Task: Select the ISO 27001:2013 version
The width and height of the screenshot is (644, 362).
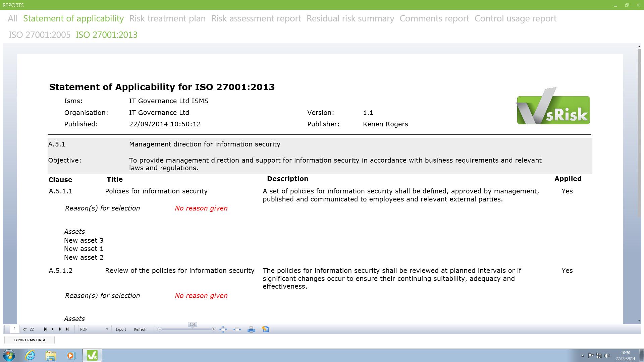Action: [x=107, y=35]
